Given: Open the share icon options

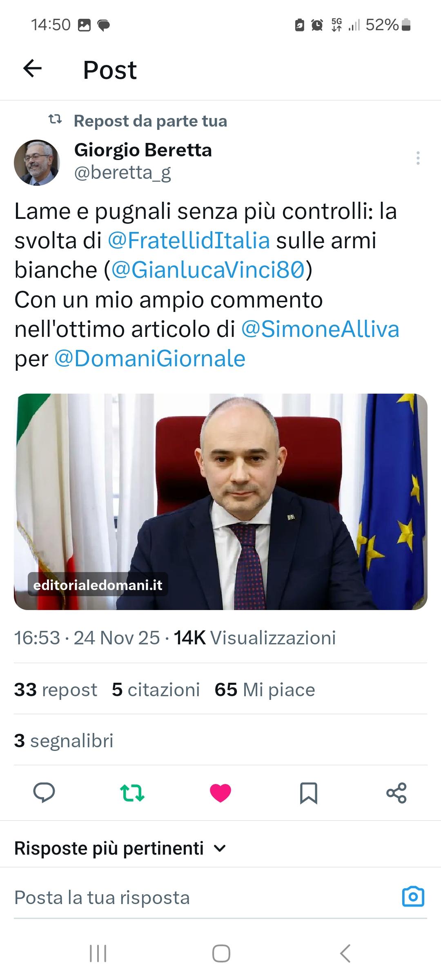Looking at the screenshot, I should (x=396, y=793).
